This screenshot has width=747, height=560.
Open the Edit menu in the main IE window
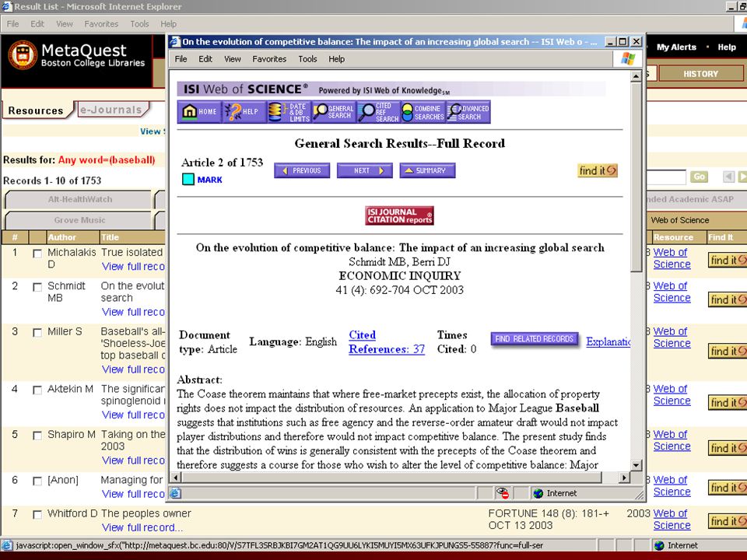pyautogui.click(x=37, y=24)
